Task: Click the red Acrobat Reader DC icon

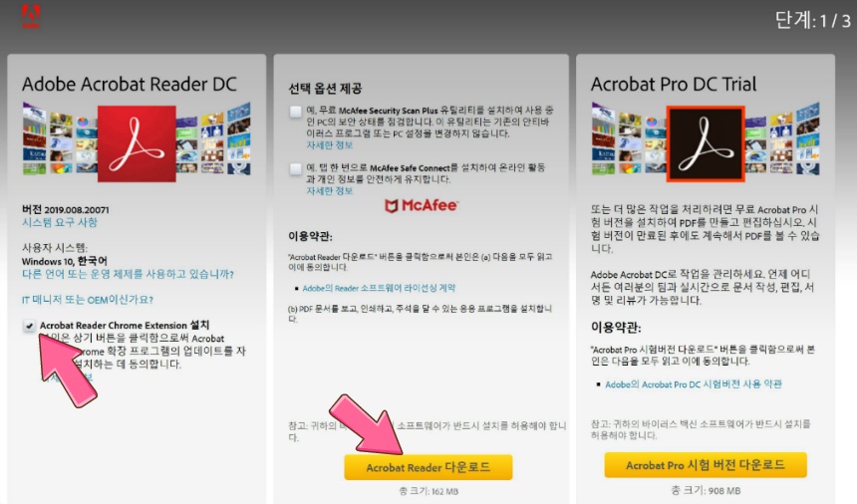Action: 137,143
